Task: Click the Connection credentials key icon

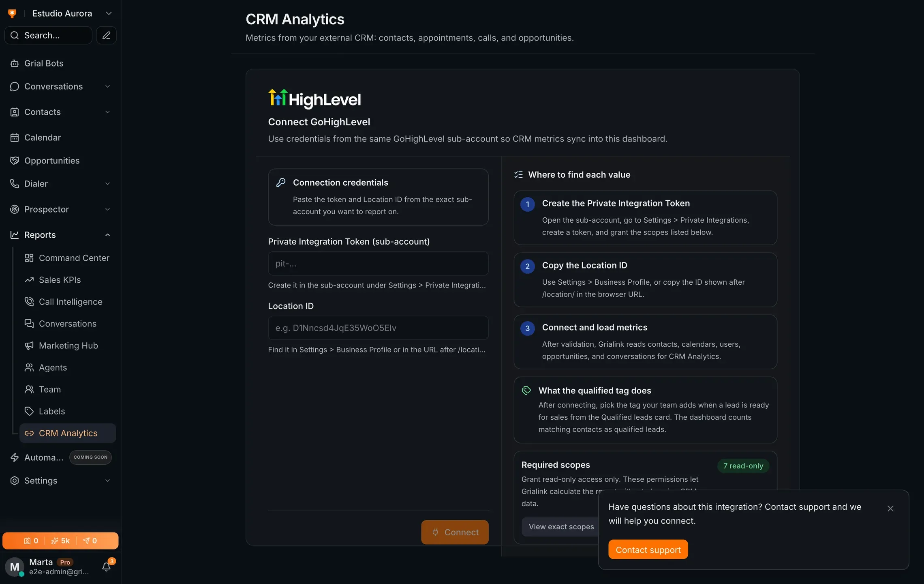Action: point(281,182)
